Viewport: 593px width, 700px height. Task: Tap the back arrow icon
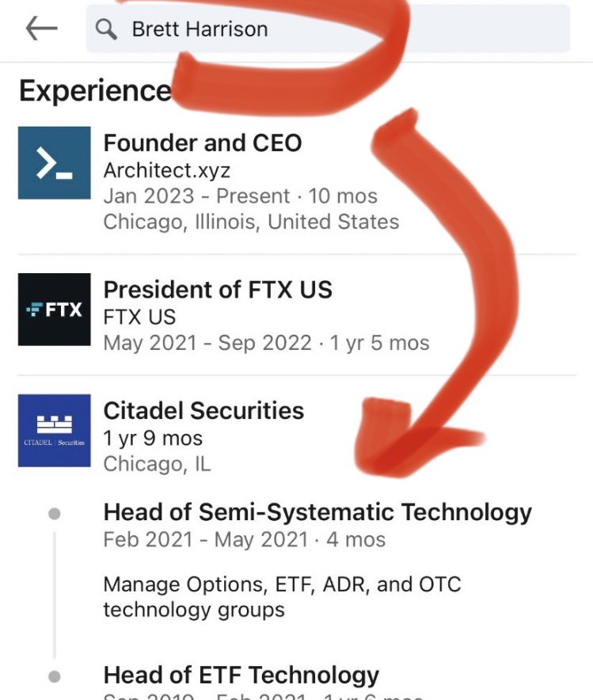[x=41, y=29]
